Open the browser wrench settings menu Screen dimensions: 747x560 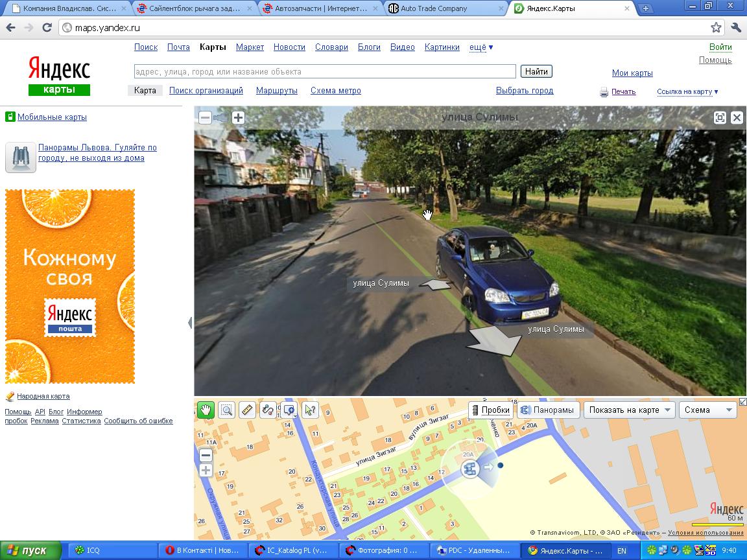736,28
